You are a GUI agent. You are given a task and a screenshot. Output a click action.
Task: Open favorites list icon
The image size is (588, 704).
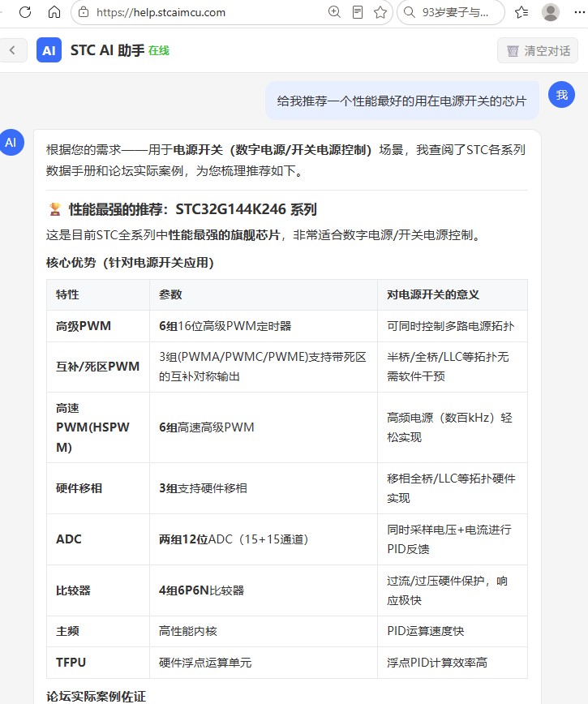pos(521,12)
